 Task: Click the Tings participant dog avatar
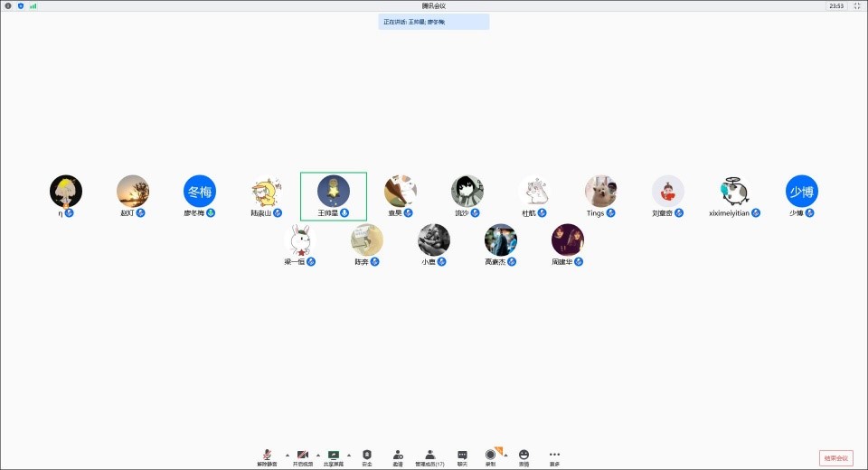(x=600, y=192)
